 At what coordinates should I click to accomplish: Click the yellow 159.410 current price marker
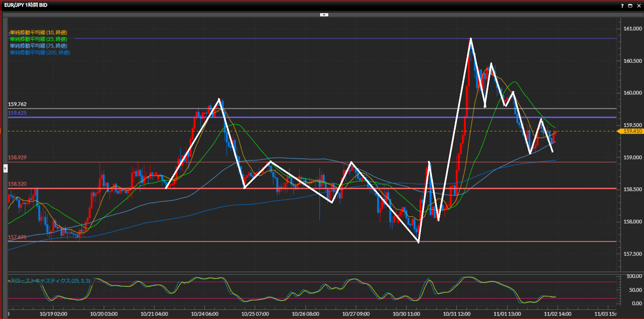[632, 131]
